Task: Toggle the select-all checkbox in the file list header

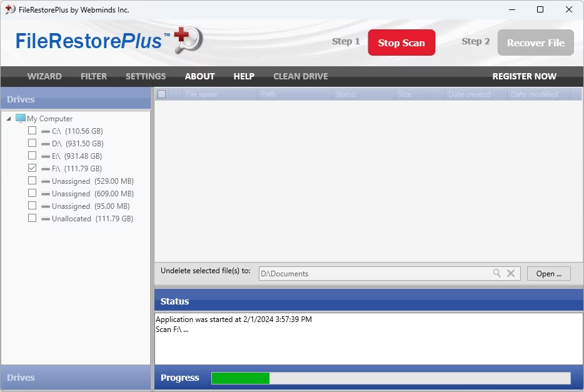Action: pyautogui.click(x=161, y=94)
